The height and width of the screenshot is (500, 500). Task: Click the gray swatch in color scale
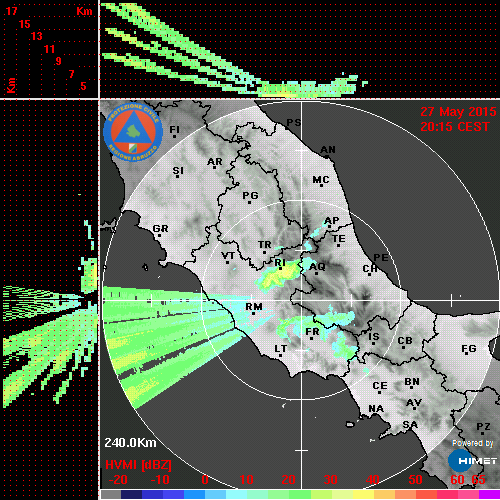(x=110, y=494)
